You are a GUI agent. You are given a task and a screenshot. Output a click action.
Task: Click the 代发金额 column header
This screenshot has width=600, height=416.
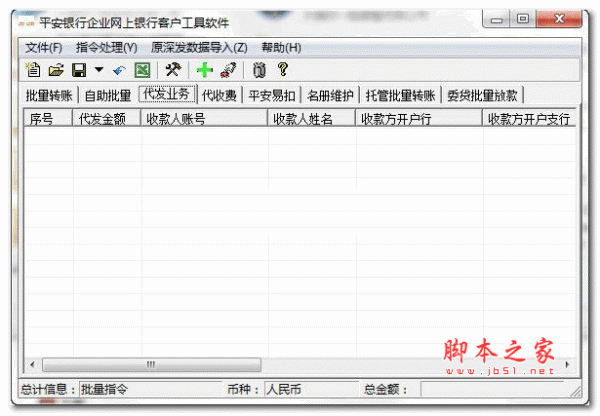(x=107, y=119)
